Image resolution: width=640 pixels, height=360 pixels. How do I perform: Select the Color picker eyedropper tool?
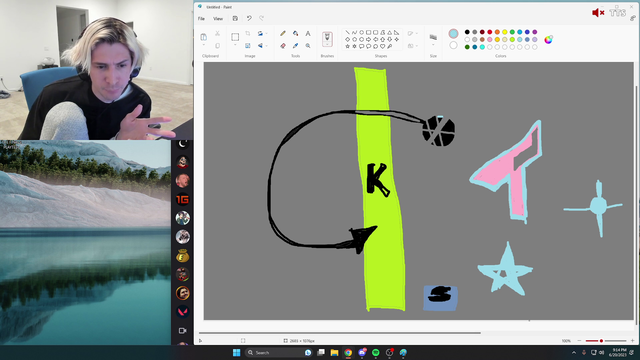point(296,46)
